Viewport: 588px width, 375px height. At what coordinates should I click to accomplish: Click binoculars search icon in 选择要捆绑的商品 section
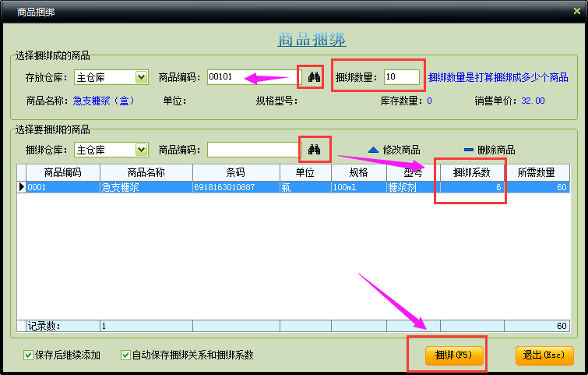(x=314, y=150)
